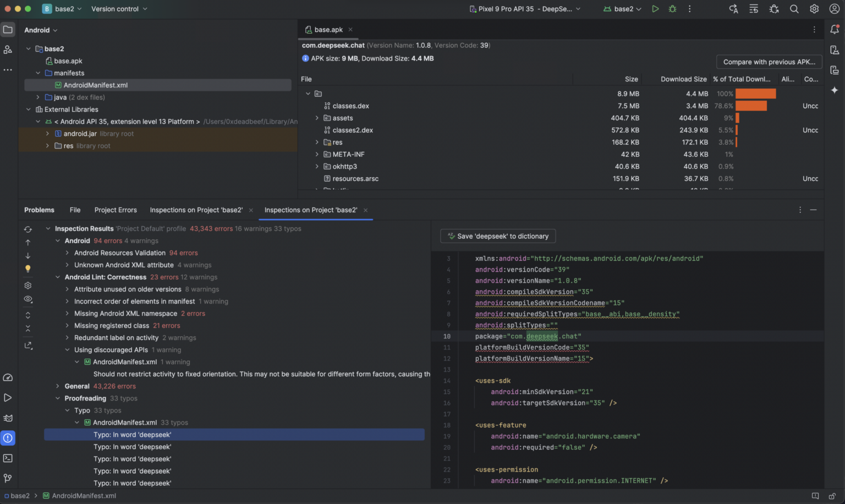The height and width of the screenshot is (504, 845).
Task: Run the base2 app configuration
Action: 655,9
